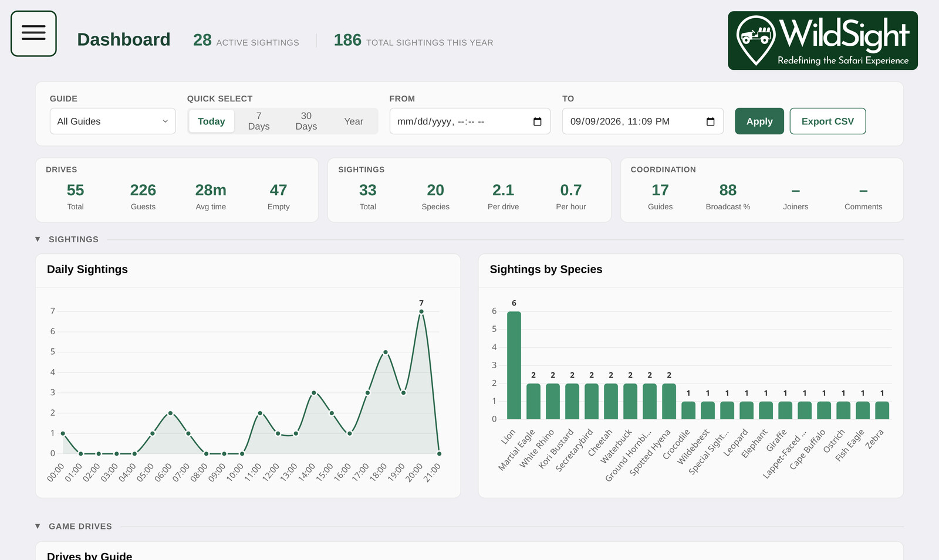Click the 17 Guides stat
Viewport: 939px width, 560px height.
(x=660, y=197)
